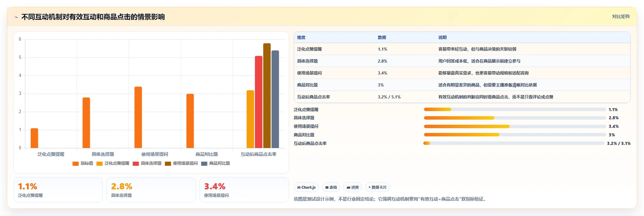This screenshot has width=644, height=216.
Task: Click the 3.4% value in the table
Action: coord(382,73)
